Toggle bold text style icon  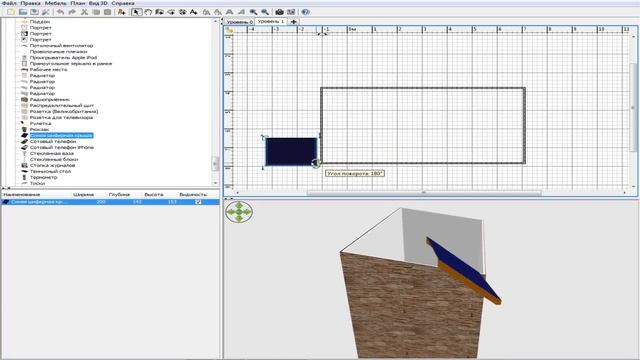point(230,12)
